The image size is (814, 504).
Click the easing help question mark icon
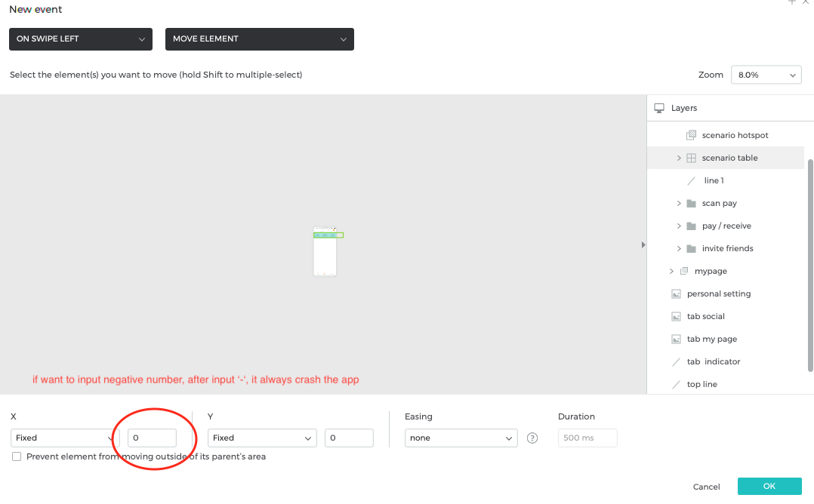pos(532,438)
